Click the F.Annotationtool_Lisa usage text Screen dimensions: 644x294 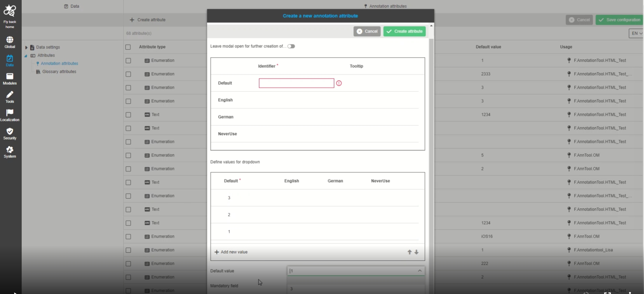point(593,250)
